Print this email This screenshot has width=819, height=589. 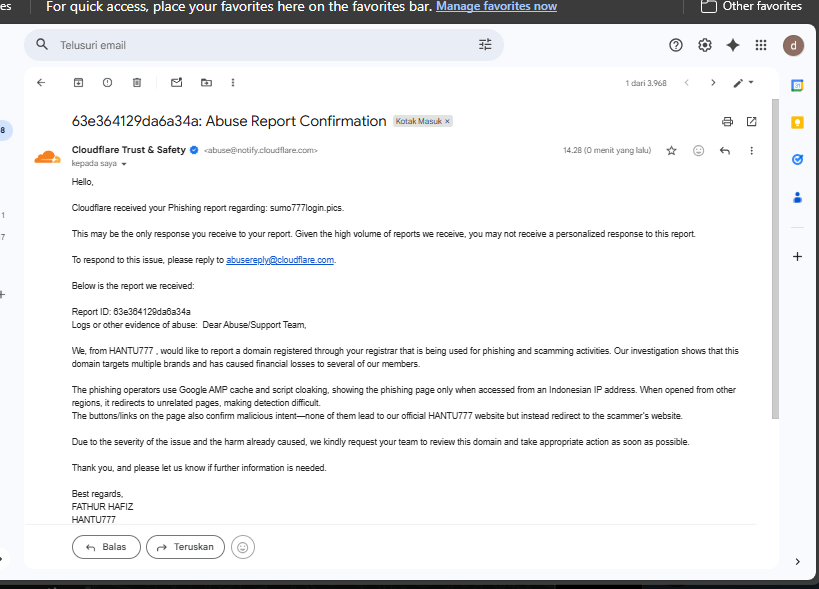pyautogui.click(x=727, y=122)
